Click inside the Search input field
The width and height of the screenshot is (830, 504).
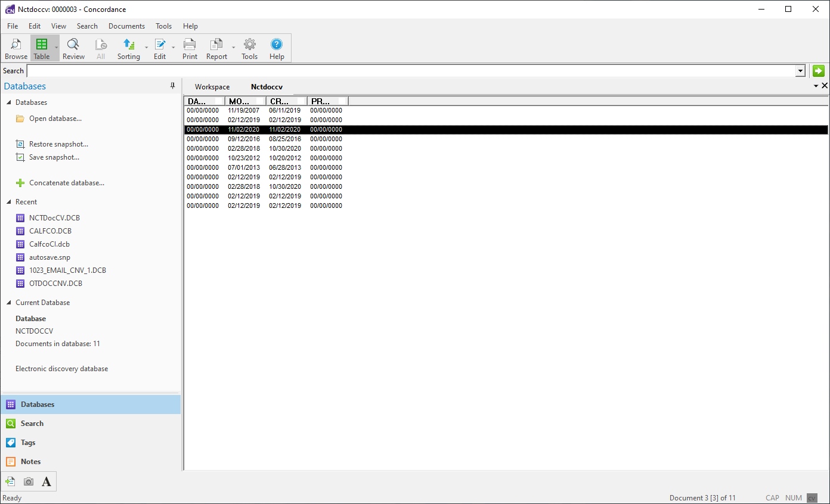411,71
